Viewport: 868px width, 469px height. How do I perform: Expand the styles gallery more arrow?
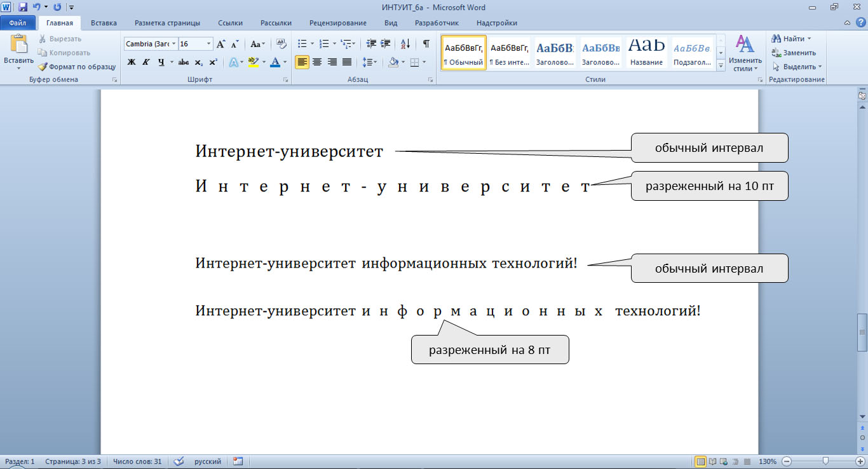pos(721,65)
